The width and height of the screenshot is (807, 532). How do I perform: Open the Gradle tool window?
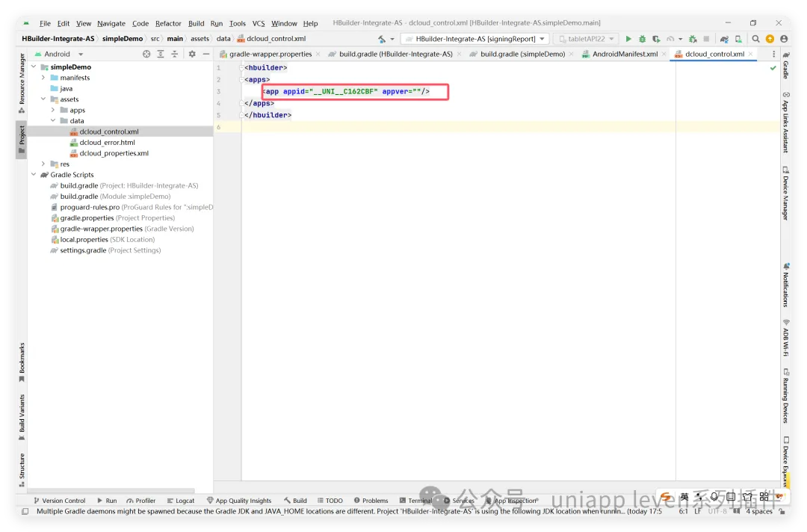[786, 65]
